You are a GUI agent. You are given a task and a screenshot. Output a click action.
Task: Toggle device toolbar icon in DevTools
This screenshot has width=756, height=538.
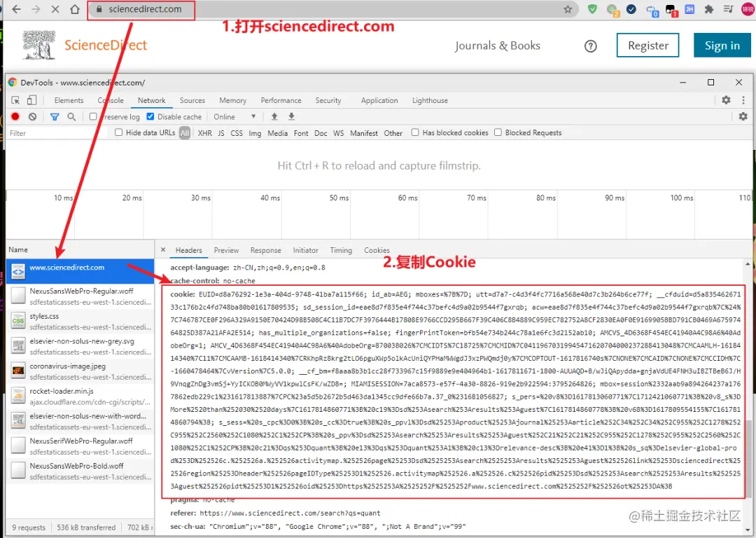tap(31, 100)
